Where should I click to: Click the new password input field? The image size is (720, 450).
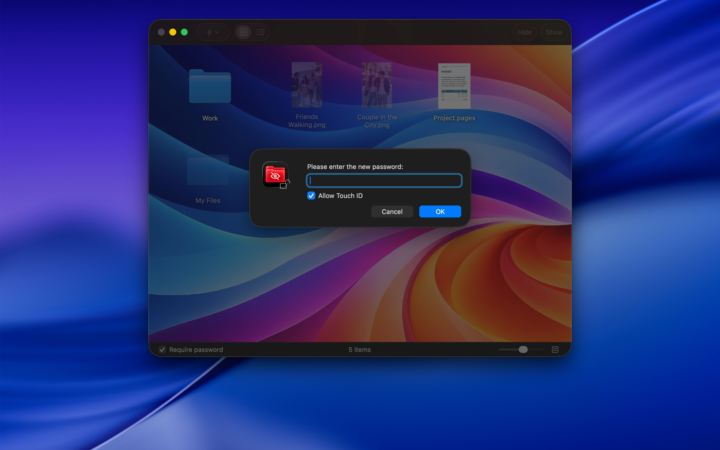384,180
